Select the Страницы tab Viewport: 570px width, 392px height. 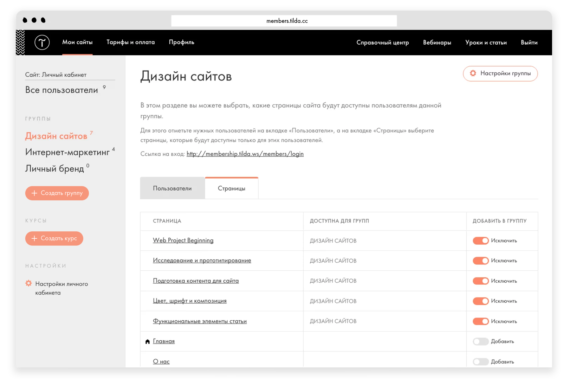[x=232, y=188]
